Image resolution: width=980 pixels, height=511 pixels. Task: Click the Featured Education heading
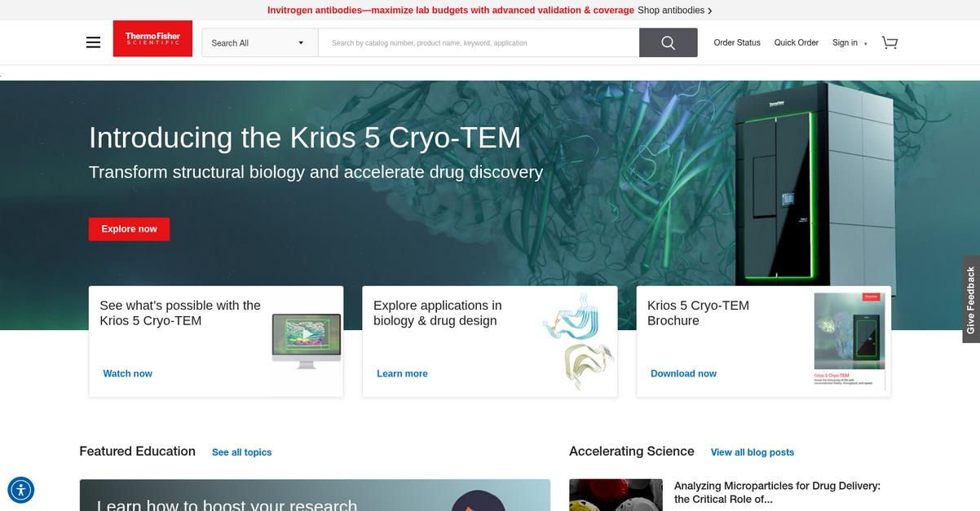[x=137, y=452]
